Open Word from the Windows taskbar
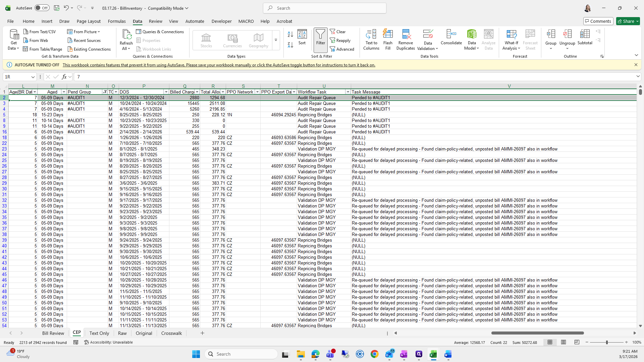 pos(448,354)
